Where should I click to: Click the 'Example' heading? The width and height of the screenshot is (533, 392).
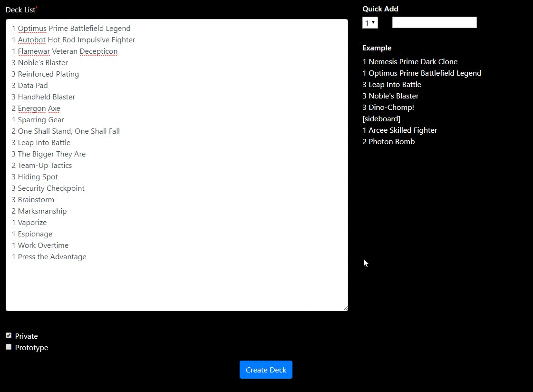click(377, 48)
